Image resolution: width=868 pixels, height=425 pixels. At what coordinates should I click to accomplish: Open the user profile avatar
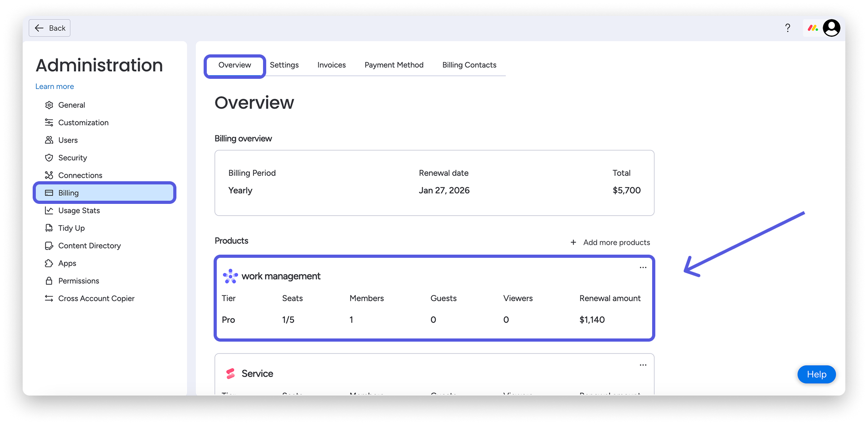pos(831,28)
